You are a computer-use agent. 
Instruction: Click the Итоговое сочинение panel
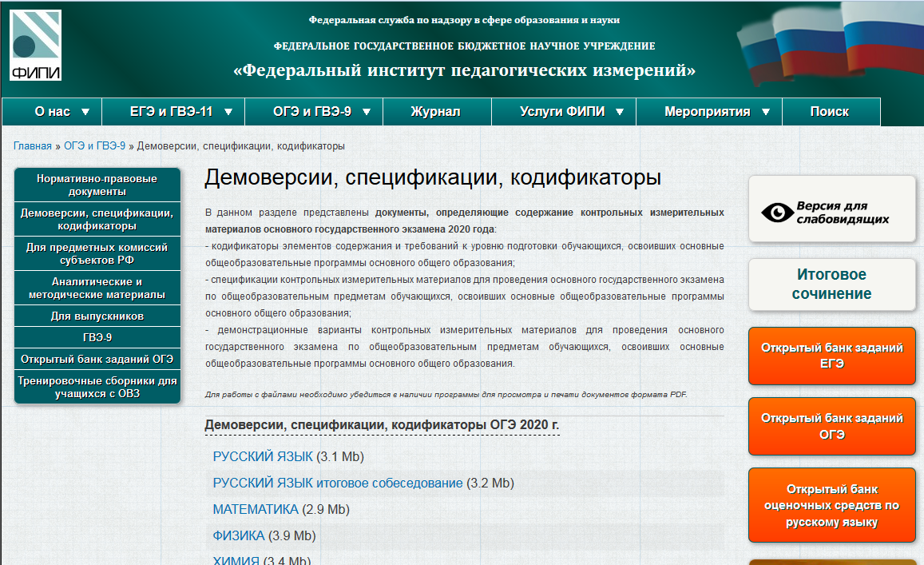[831, 284]
